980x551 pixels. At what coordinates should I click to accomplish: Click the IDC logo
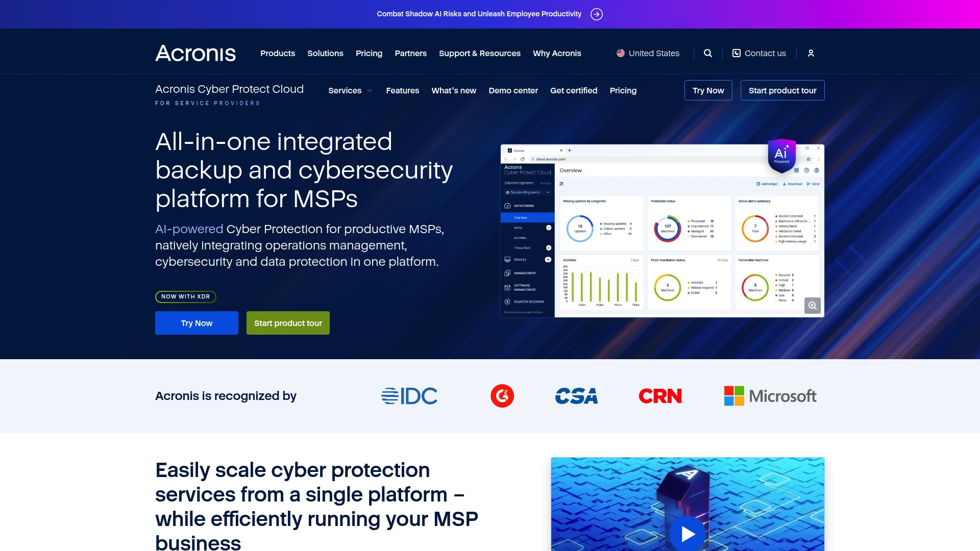pyautogui.click(x=409, y=395)
